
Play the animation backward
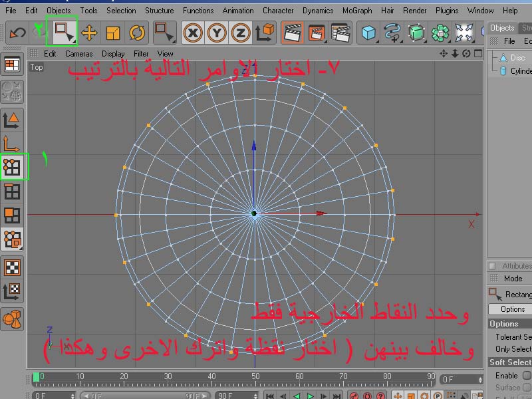(297, 396)
